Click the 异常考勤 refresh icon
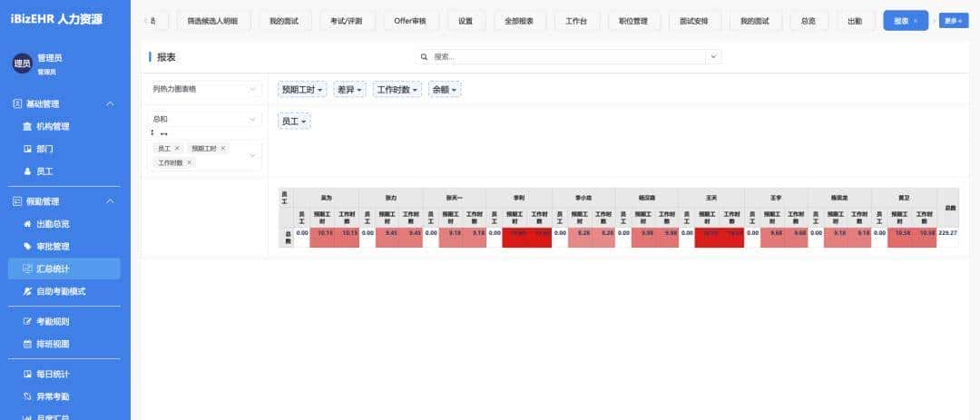Image resolution: width=980 pixels, height=420 pixels. [x=27, y=396]
